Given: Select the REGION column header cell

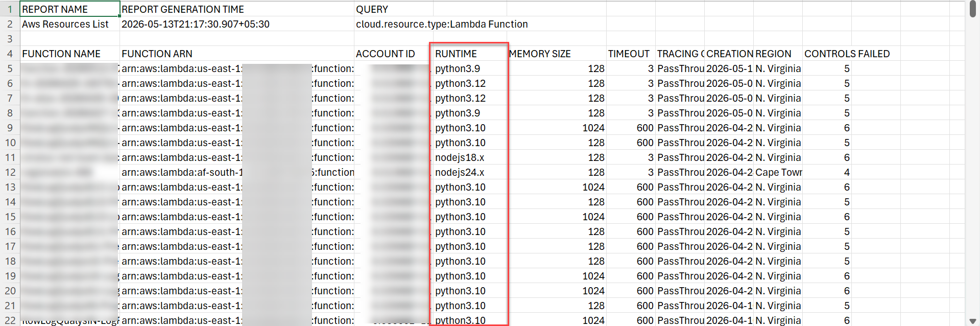Looking at the screenshot, I should tap(778, 54).
